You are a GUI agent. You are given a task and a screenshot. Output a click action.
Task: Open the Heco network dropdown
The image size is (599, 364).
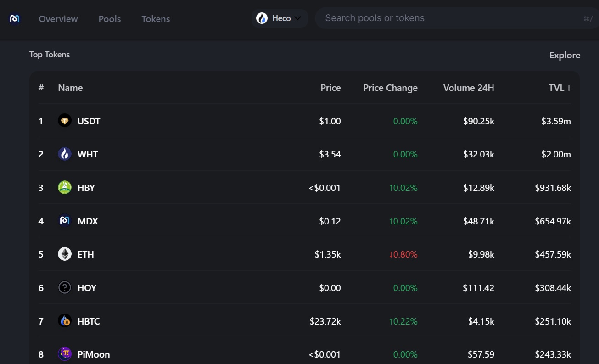[280, 18]
